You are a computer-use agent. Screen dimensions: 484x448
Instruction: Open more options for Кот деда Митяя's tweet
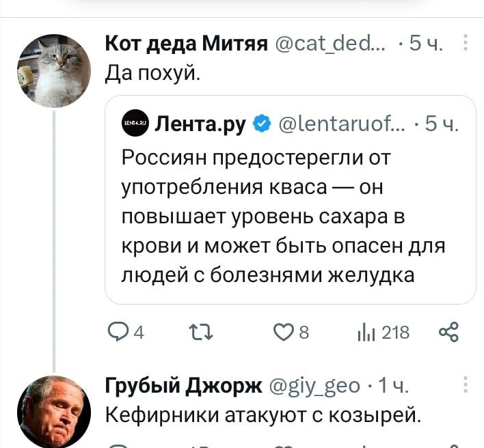click(466, 44)
